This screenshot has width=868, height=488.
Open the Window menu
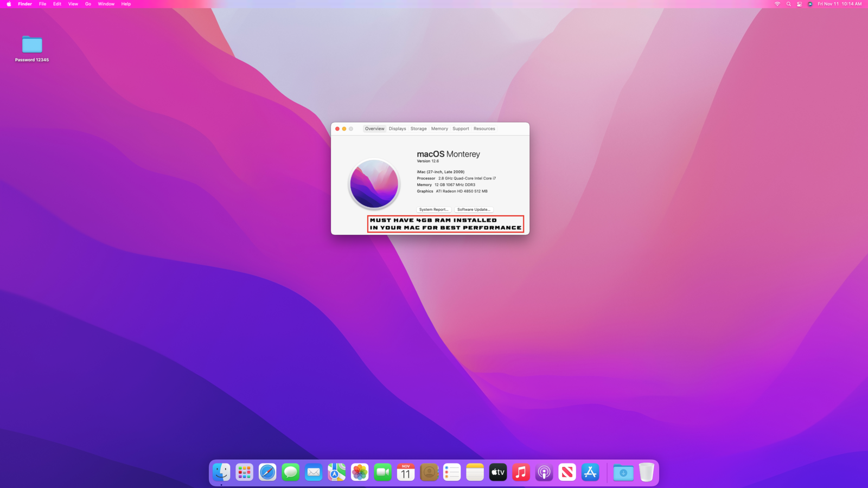(106, 4)
